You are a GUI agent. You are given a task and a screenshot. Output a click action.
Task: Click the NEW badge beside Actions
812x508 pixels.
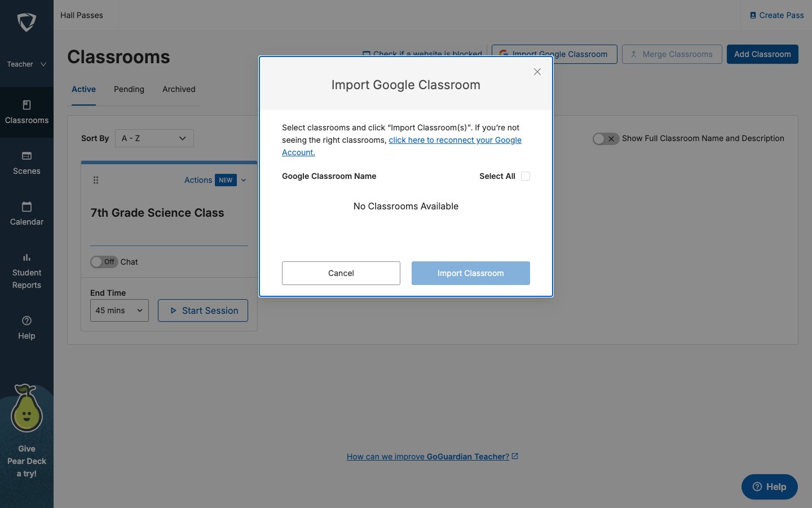coord(226,180)
